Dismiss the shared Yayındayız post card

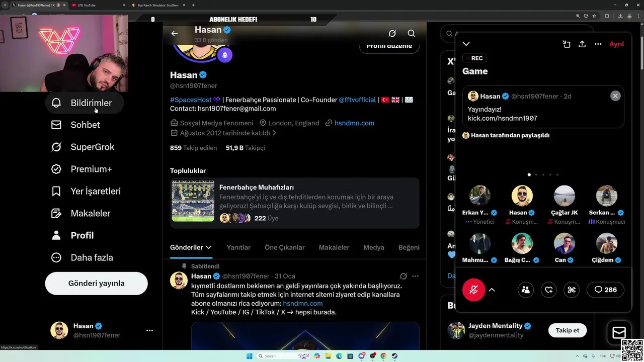pyautogui.click(x=615, y=96)
